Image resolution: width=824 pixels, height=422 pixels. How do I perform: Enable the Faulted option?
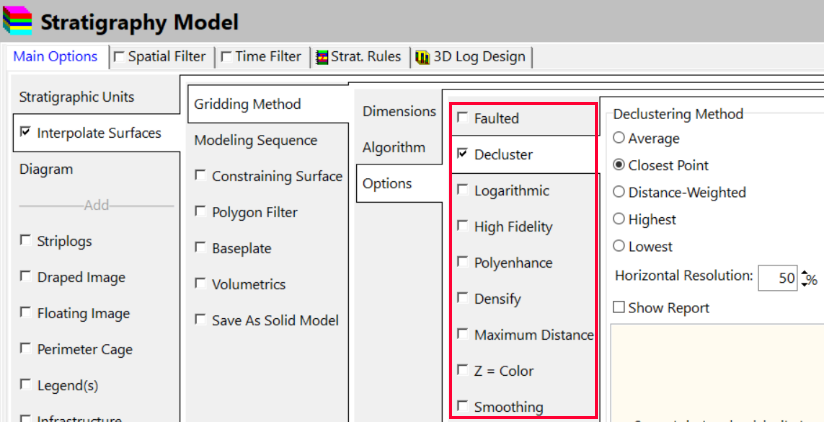click(462, 119)
